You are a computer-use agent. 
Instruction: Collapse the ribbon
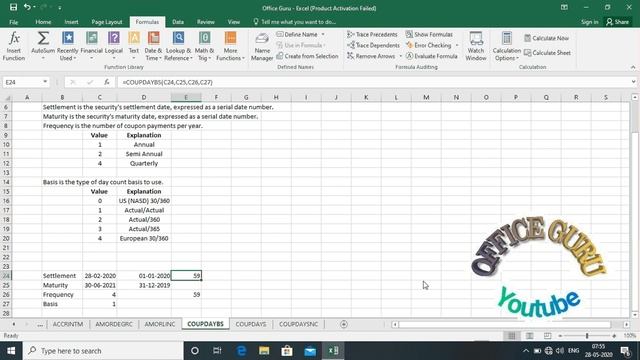click(x=633, y=67)
